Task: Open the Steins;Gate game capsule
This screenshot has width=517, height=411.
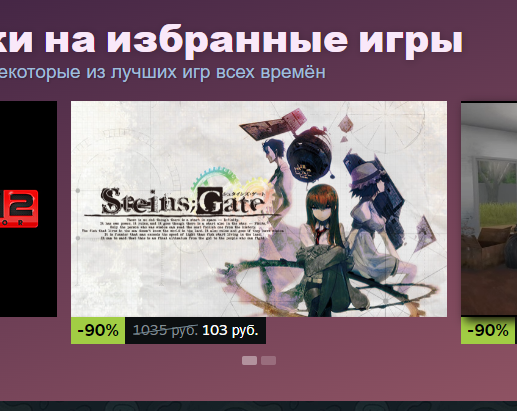Action: pyautogui.click(x=259, y=209)
